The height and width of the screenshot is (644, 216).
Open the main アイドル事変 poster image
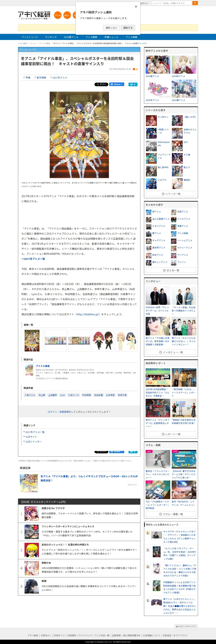tap(79, 135)
